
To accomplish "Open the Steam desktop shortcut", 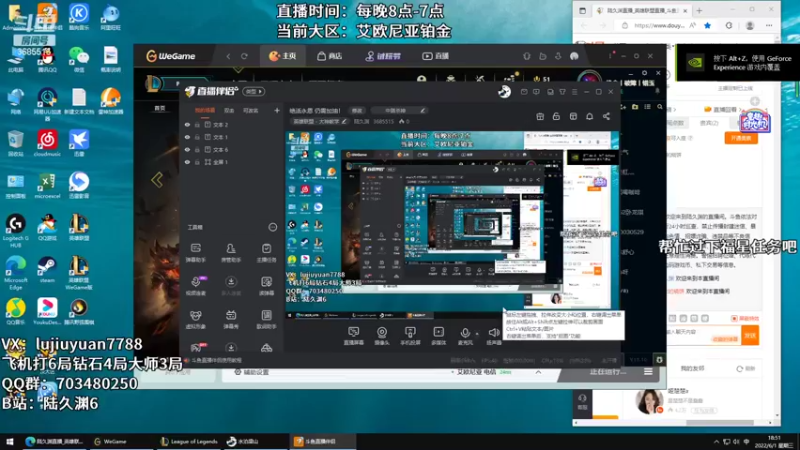I will click(47, 270).
